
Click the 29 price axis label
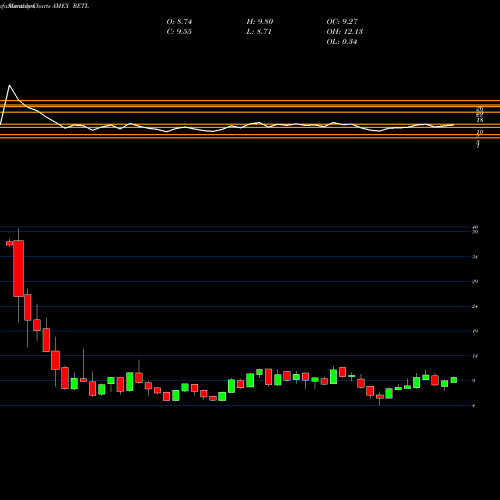tap(475, 281)
